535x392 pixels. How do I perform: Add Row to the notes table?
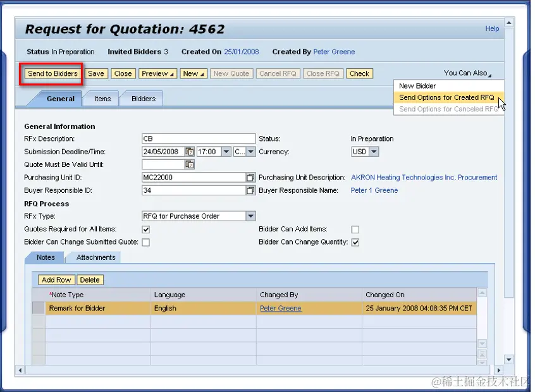pos(56,279)
